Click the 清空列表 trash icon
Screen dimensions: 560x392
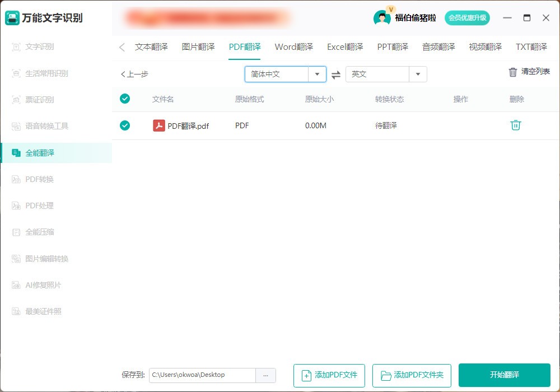tap(513, 72)
